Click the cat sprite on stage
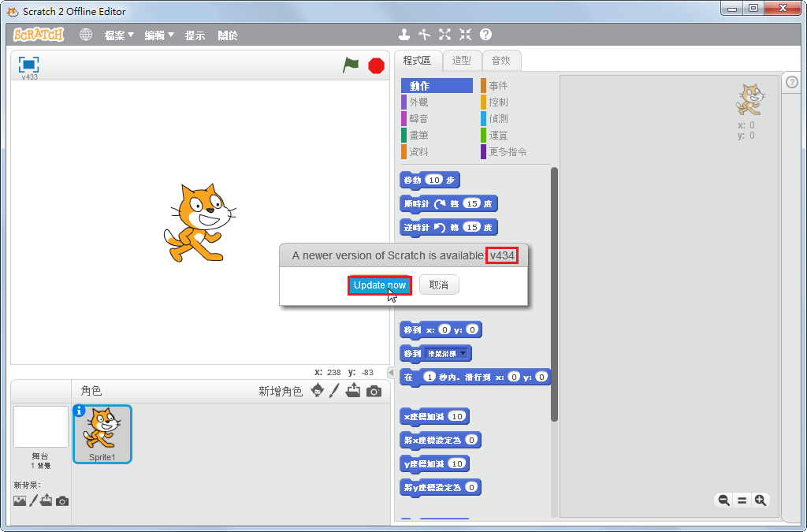Viewport: 807px width, 532px height. (x=199, y=222)
